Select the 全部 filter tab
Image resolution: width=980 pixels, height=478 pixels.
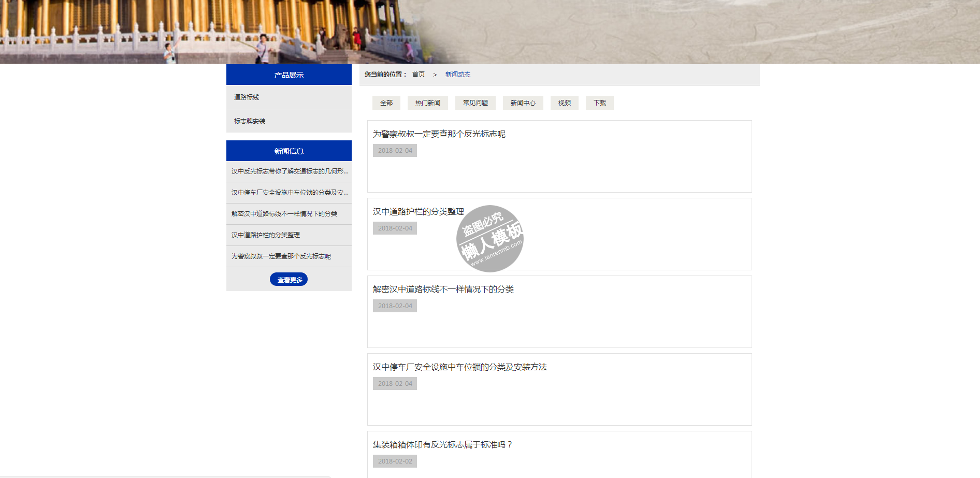pos(386,103)
